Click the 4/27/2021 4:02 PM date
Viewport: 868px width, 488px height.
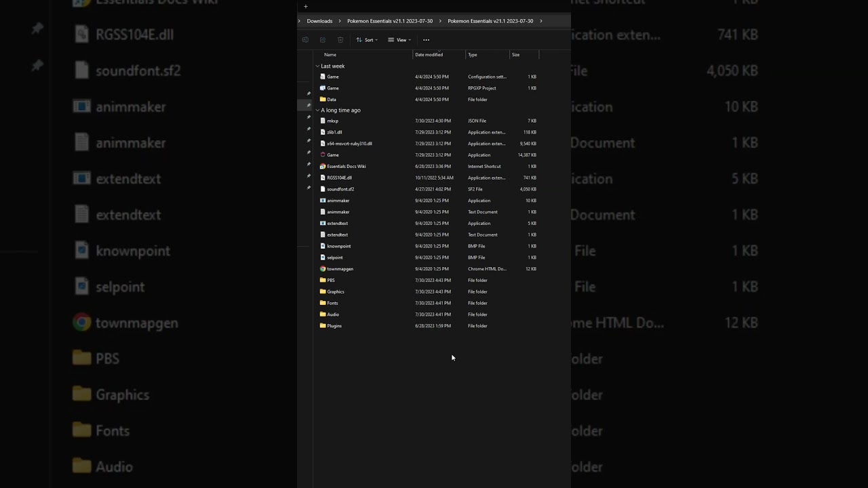[433, 189]
